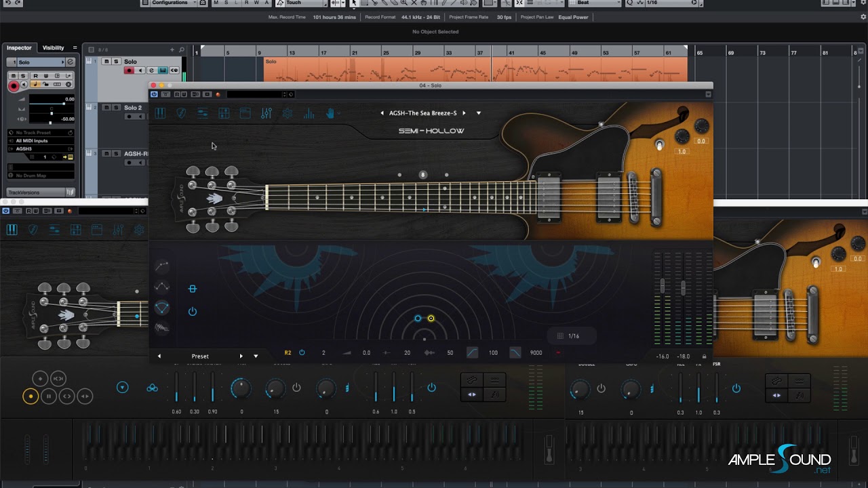
Task: Click the Solo MIDI clip in the timeline
Action: (475, 70)
